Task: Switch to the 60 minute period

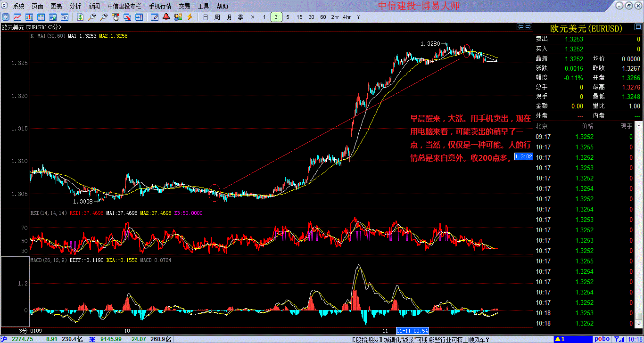Action: 323,17
